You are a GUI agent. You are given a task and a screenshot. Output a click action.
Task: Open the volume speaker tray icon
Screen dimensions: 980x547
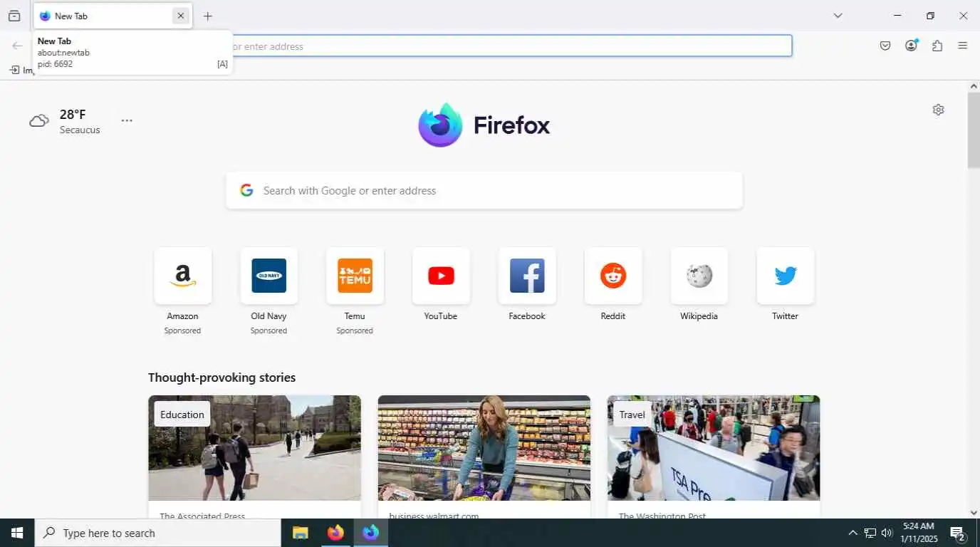pos(887,533)
